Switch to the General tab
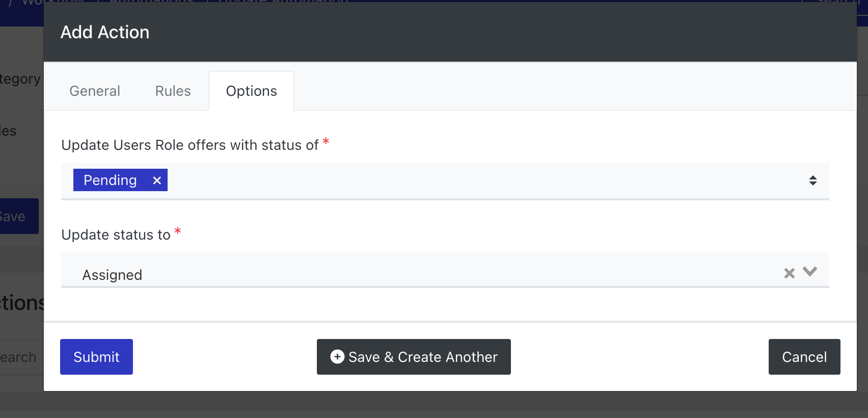868x418 pixels. point(95,91)
